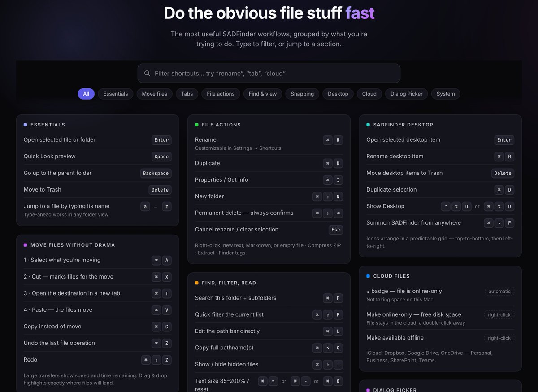
Task: Click the 0 key badge for Text size reset
Action: 338,381
